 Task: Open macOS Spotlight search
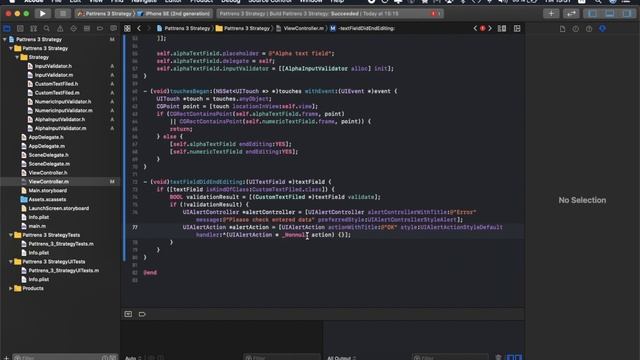pos(598,1)
